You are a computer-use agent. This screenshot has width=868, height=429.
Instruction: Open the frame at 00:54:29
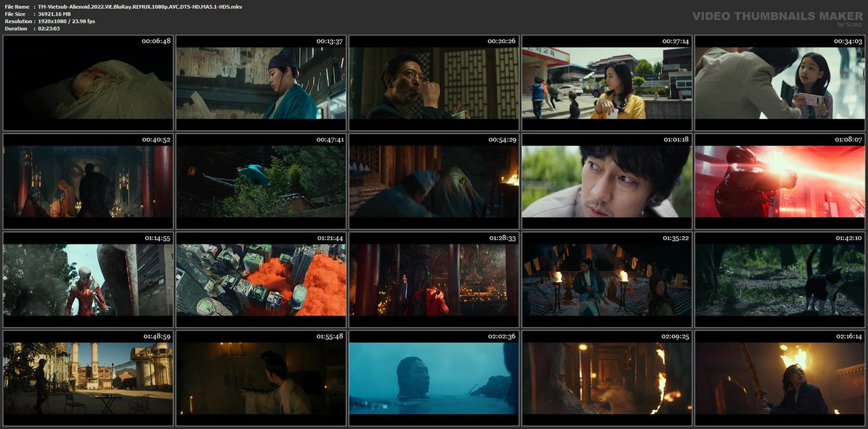point(434,181)
